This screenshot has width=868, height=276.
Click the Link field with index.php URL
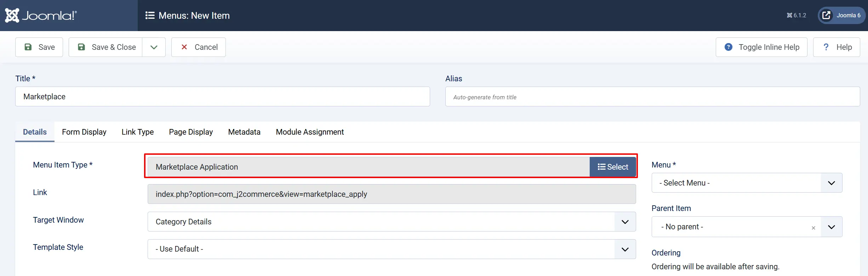coord(392,194)
